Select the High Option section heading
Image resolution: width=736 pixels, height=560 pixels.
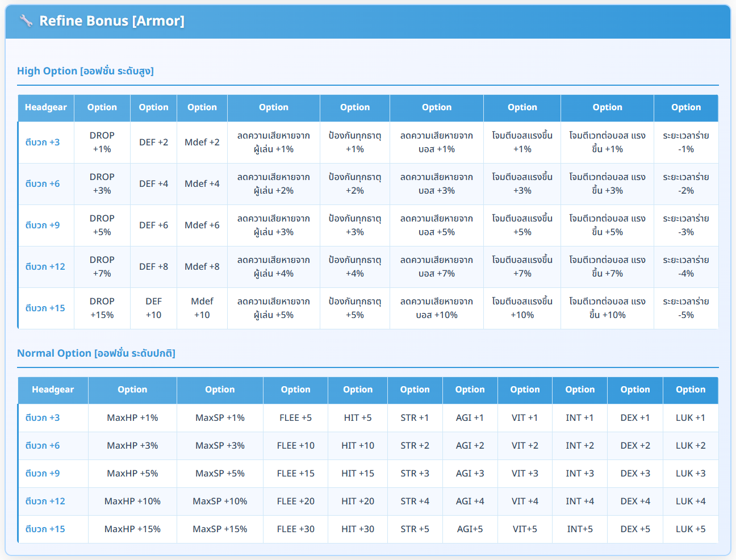tap(85, 71)
